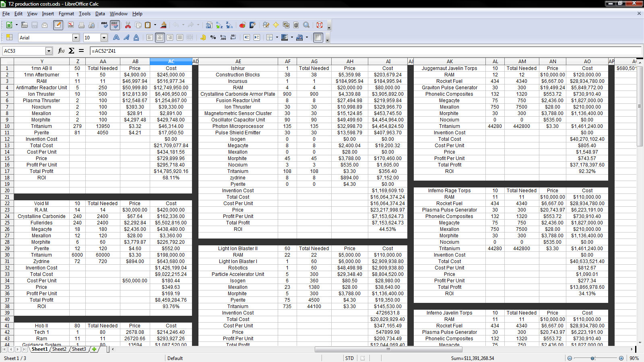Sort cells ascending
This screenshot has height=362, width=644.
click(219, 25)
